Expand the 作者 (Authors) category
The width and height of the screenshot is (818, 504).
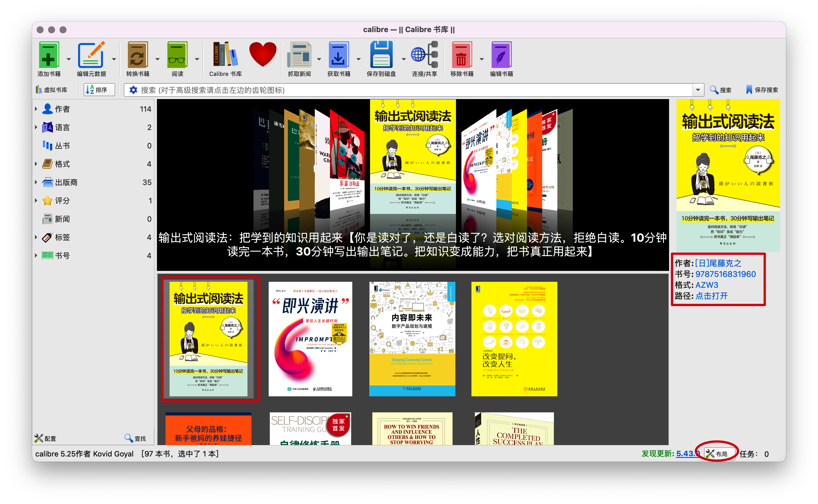coord(36,109)
